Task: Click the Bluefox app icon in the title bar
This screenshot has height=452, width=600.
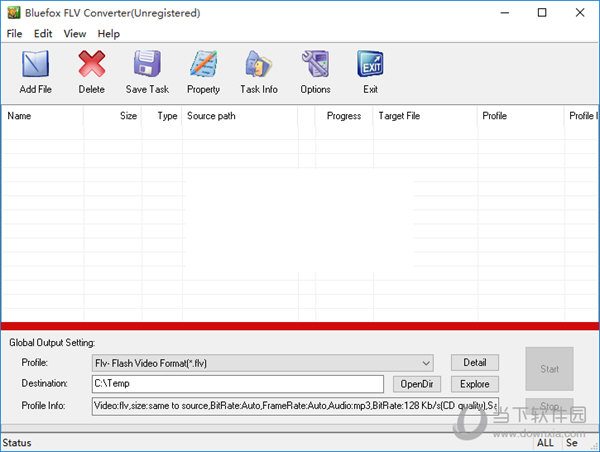Action: pyautogui.click(x=13, y=13)
